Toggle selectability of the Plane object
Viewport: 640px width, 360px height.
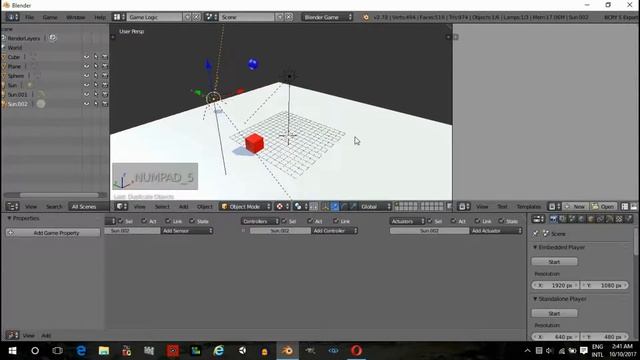(x=96, y=66)
